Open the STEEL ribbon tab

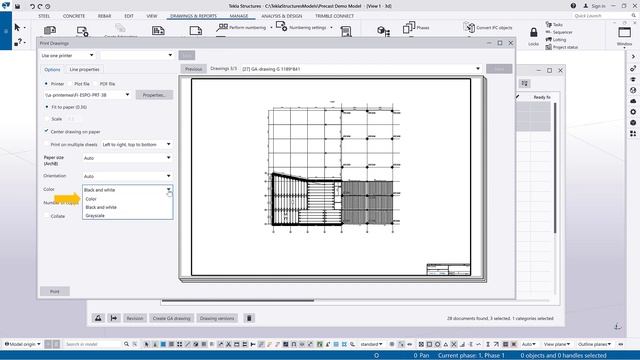[x=44, y=16]
